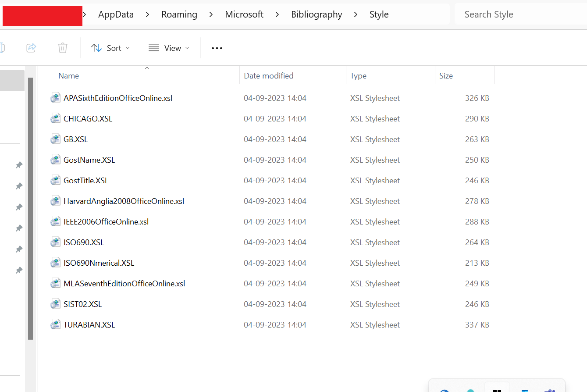Open the View dropdown
The width and height of the screenshot is (587, 392).
[169, 48]
